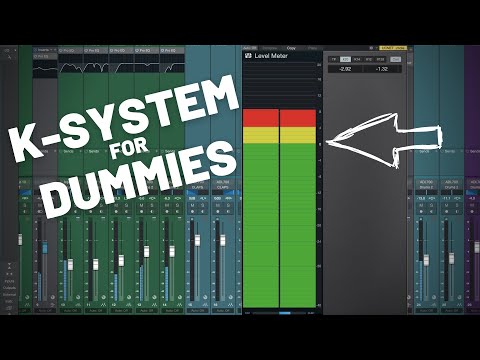Click the Paste button in plugin header
The height and width of the screenshot is (360, 480).
tap(312, 48)
